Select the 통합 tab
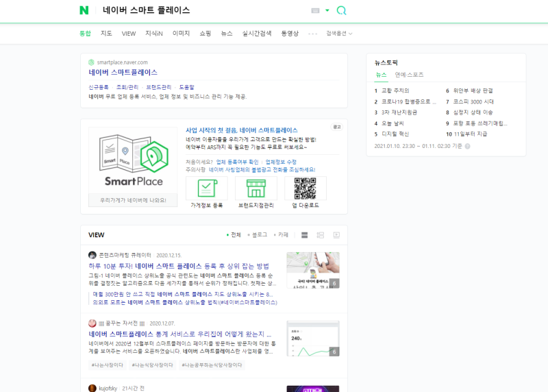Viewport: 548px width, 392px height. click(x=85, y=33)
